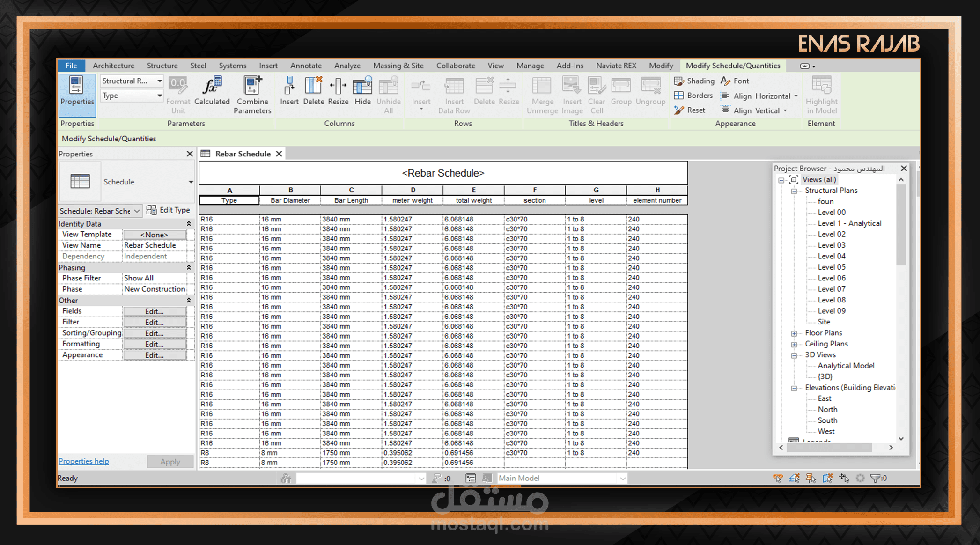Collapse the Structural Plans tree node
980x545 pixels.
coord(794,191)
